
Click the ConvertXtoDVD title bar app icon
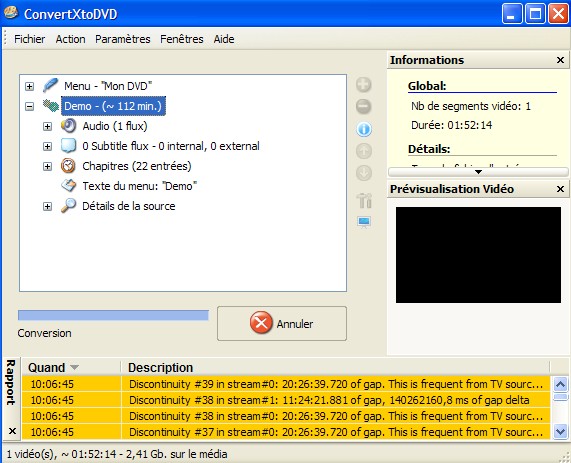tap(11, 13)
